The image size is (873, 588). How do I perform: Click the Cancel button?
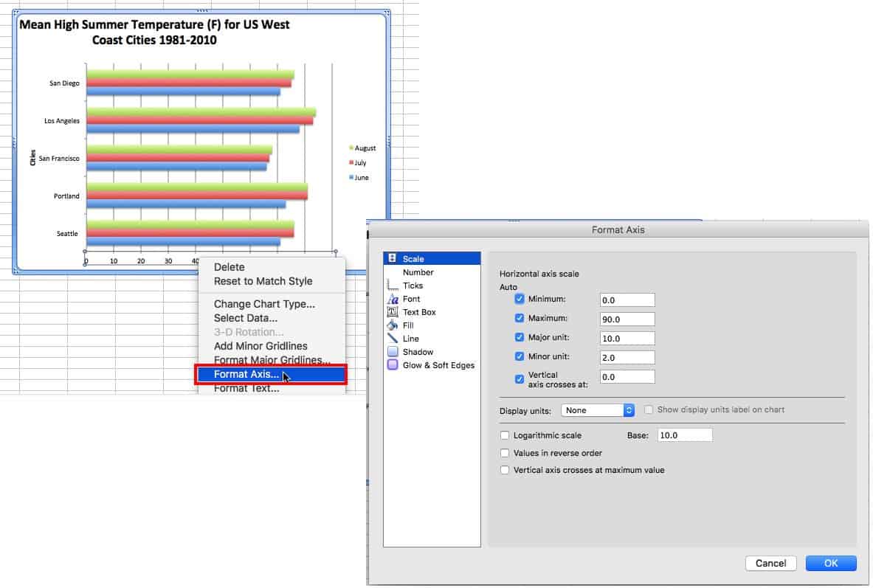[x=771, y=563]
